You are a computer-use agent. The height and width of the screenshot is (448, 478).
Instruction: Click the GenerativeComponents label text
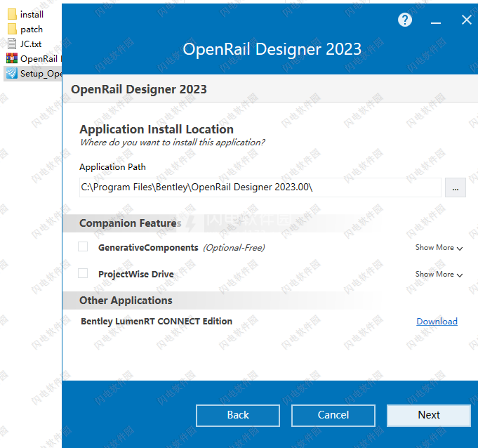(148, 248)
